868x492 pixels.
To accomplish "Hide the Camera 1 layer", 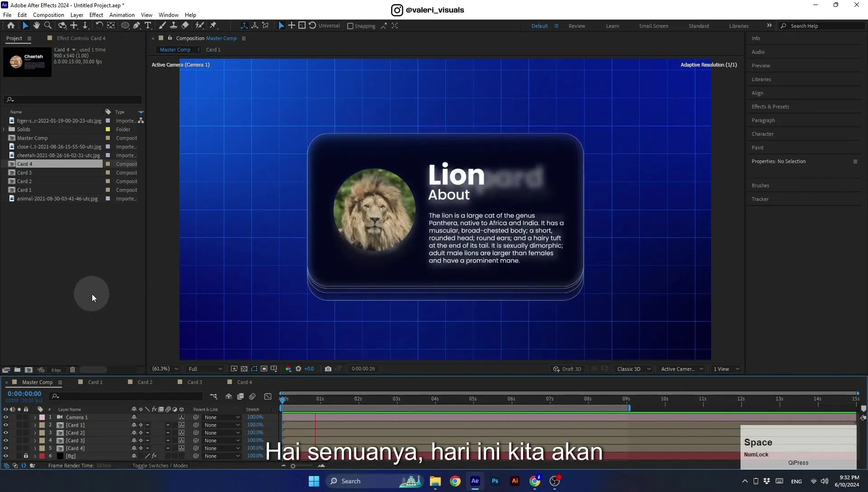I will 5,417.
